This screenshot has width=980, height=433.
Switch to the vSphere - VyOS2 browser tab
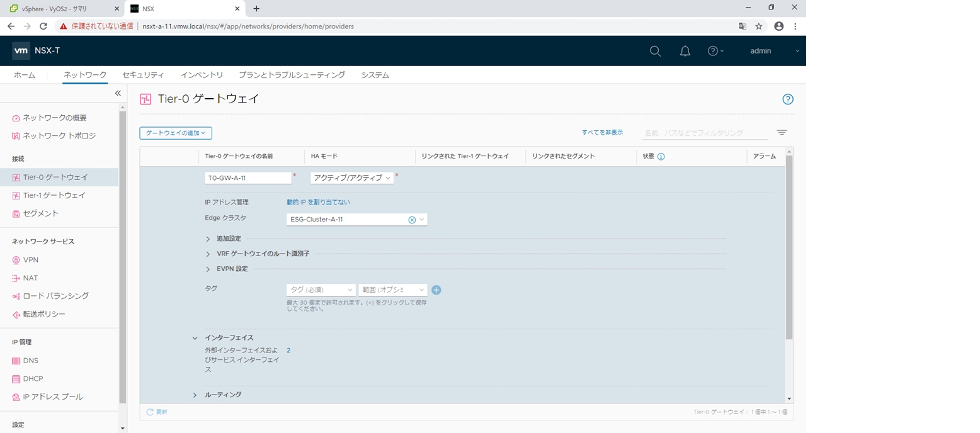coord(62,9)
